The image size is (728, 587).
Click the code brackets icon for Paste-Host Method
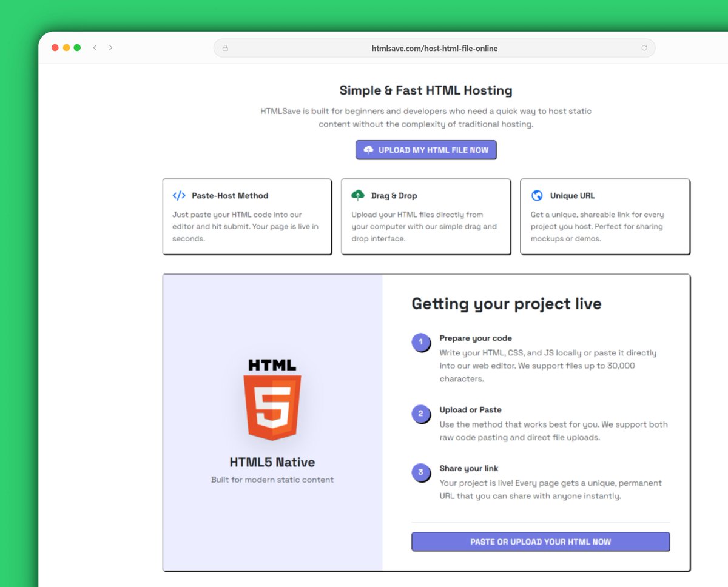(179, 195)
